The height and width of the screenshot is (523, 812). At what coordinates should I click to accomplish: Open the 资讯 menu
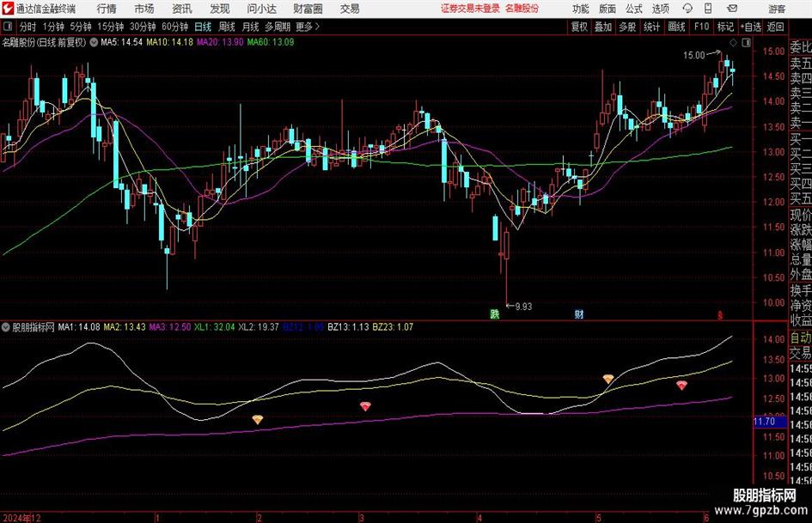click(182, 9)
